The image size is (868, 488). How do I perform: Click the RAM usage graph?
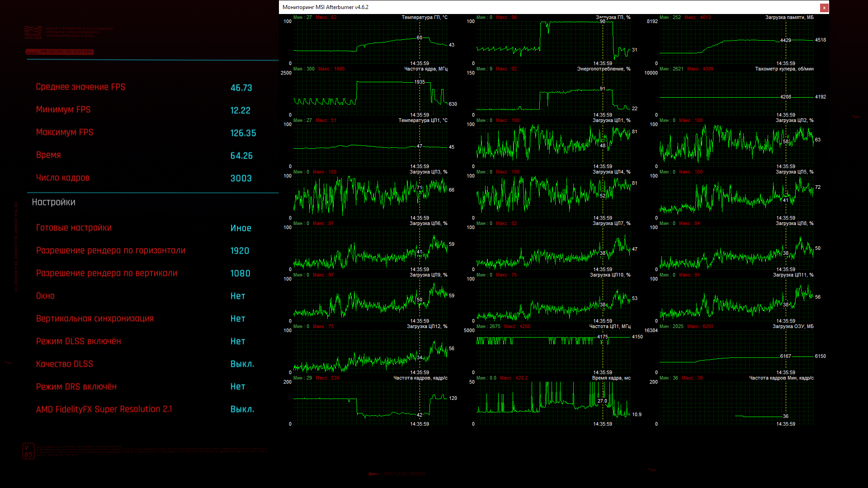click(736, 351)
